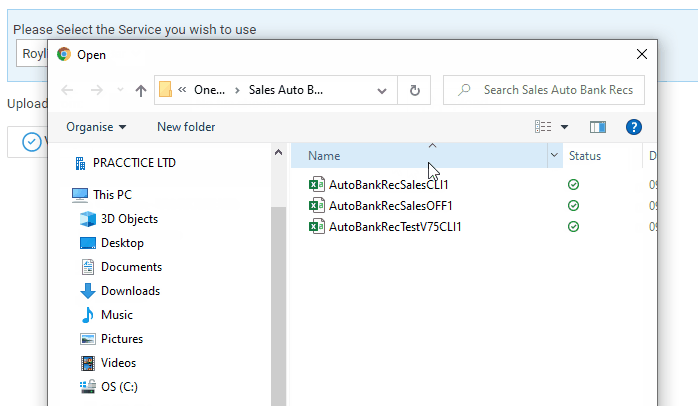The height and width of the screenshot is (411, 698).
Task: Sort files by Status column header
Action: click(x=585, y=156)
